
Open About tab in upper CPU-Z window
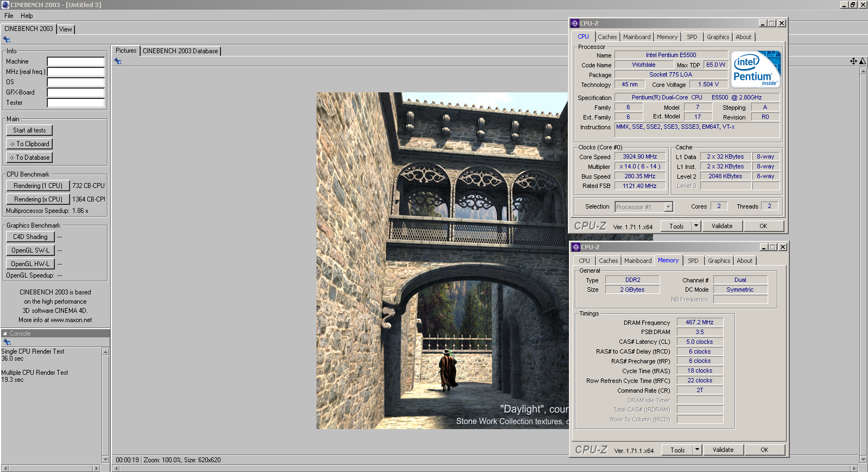(744, 37)
